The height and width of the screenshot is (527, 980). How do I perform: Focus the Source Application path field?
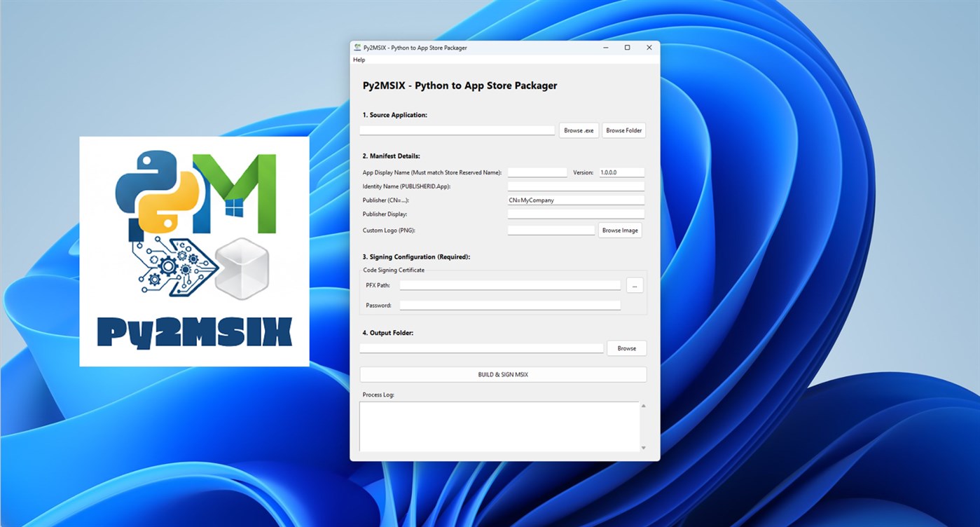[457, 130]
